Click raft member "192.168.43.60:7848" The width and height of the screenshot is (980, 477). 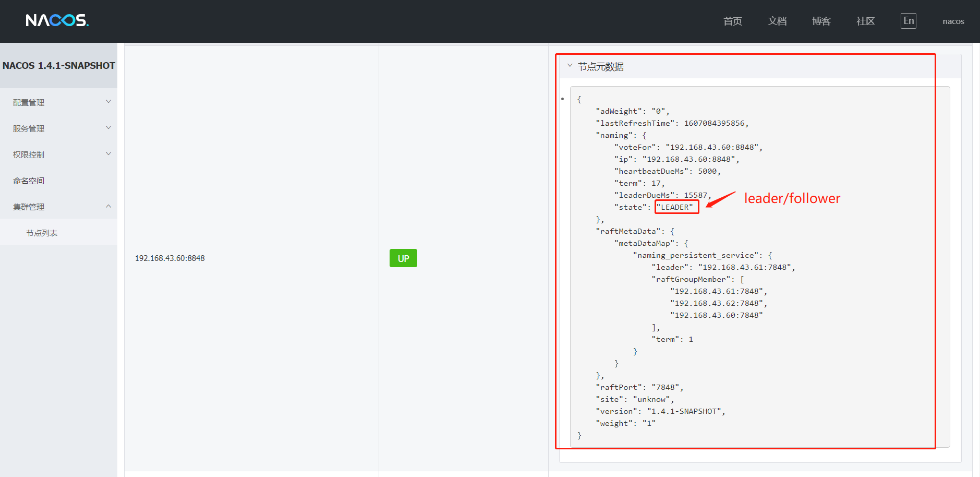(717, 315)
